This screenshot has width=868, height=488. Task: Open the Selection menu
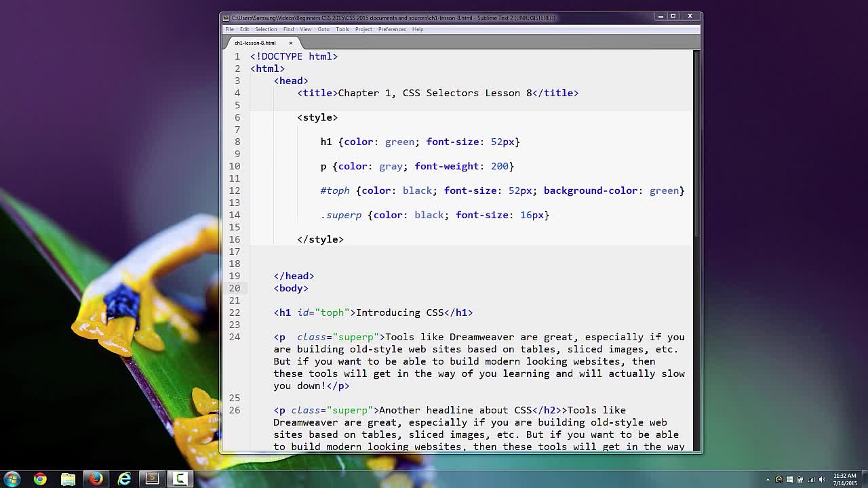click(266, 29)
